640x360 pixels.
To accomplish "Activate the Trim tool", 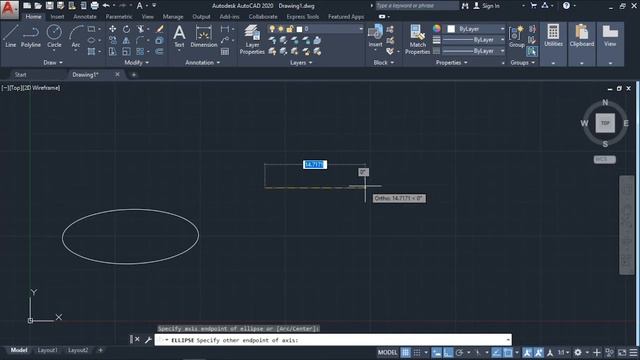I will [140, 29].
